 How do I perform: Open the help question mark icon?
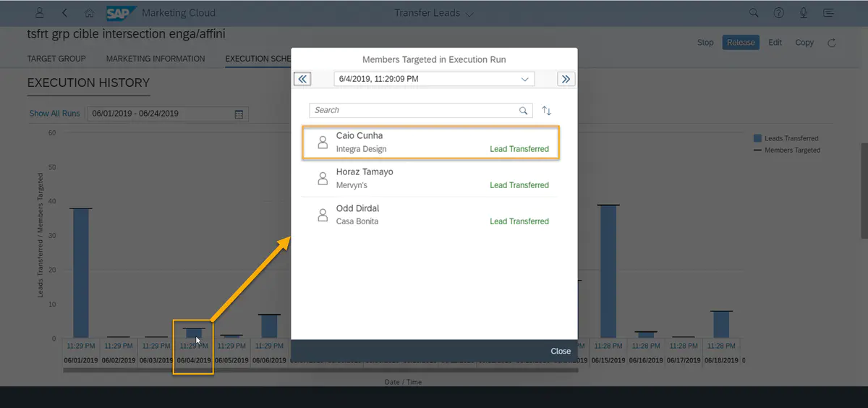coord(779,13)
